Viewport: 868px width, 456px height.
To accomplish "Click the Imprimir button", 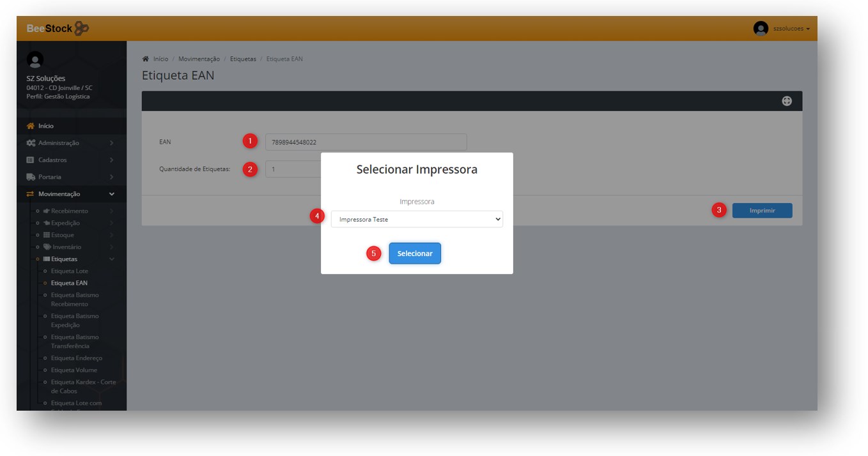I will [762, 210].
